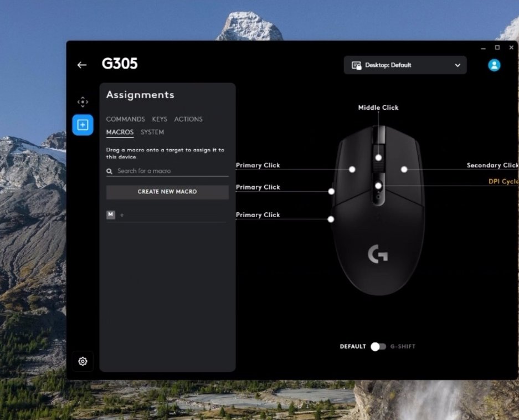
Task: Open settings with the gear icon
Action: click(83, 361)
